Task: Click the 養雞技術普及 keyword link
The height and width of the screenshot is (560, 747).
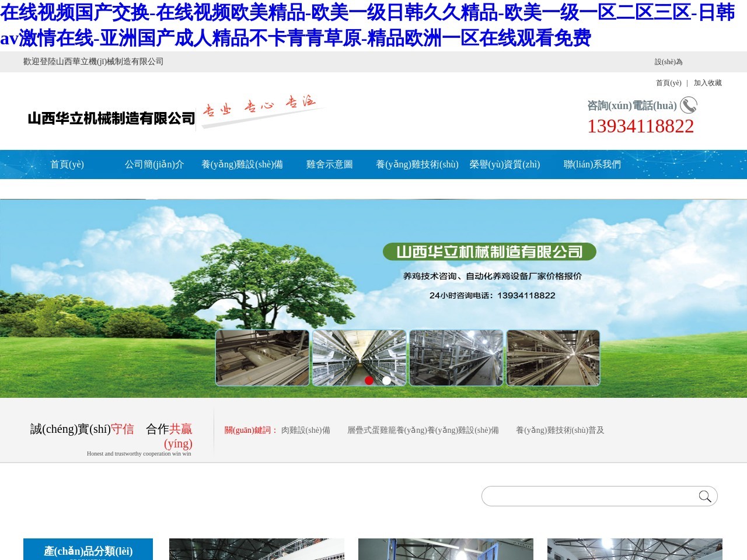Action: click(x=560, y=430)
